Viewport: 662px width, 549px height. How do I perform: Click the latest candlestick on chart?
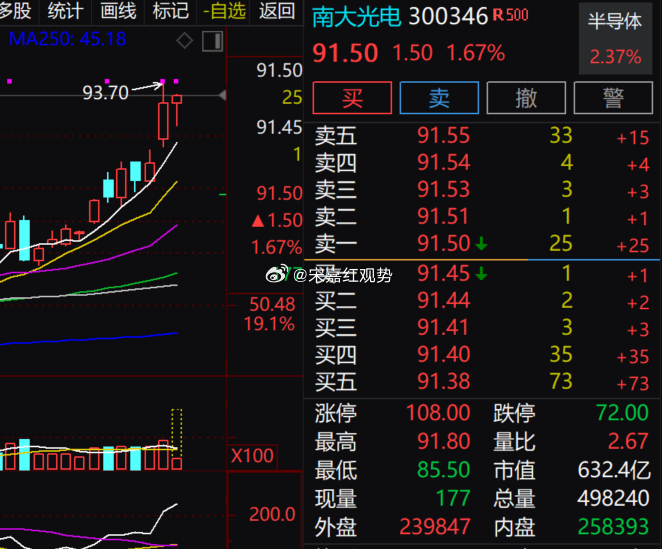(177, 110)
